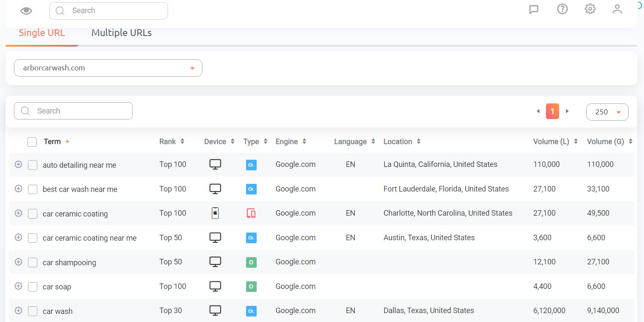Image resolution: width=644 pixels, height=322 pixels.
Task: Sort table by Location column
Action: [x=402, y=142]
